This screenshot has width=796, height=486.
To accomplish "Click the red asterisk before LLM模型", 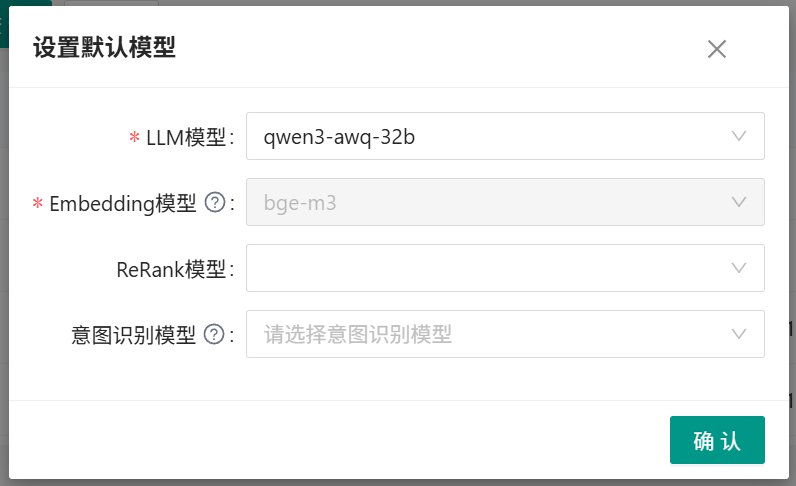I will click(x=135, y=138).
